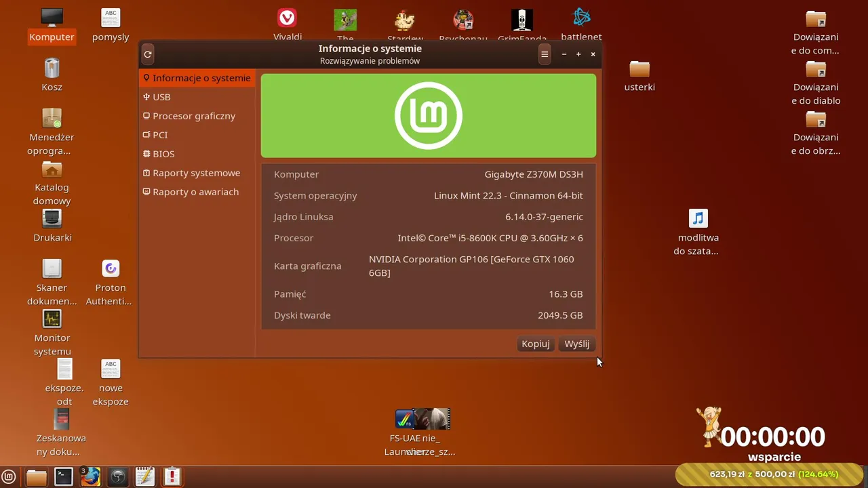Screen dimensions: 868x488
Task: Click the Kopiuj button
Action: click(x=535, y=344)
